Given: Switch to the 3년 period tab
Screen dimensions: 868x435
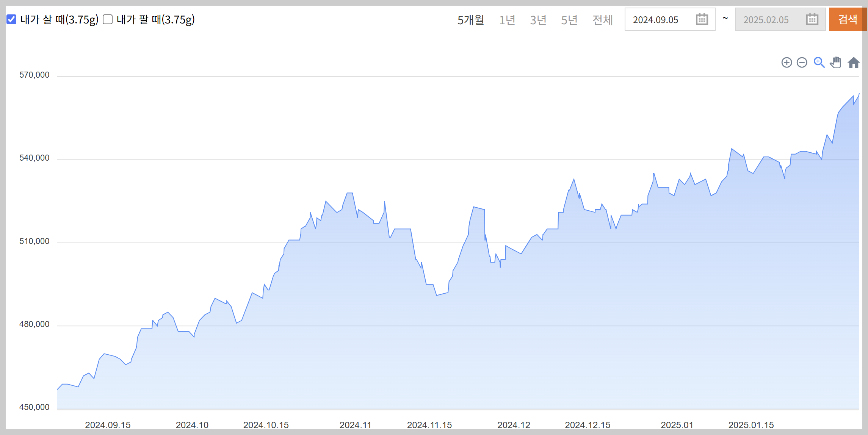Looking at the screenshot, I should point(538,20).
